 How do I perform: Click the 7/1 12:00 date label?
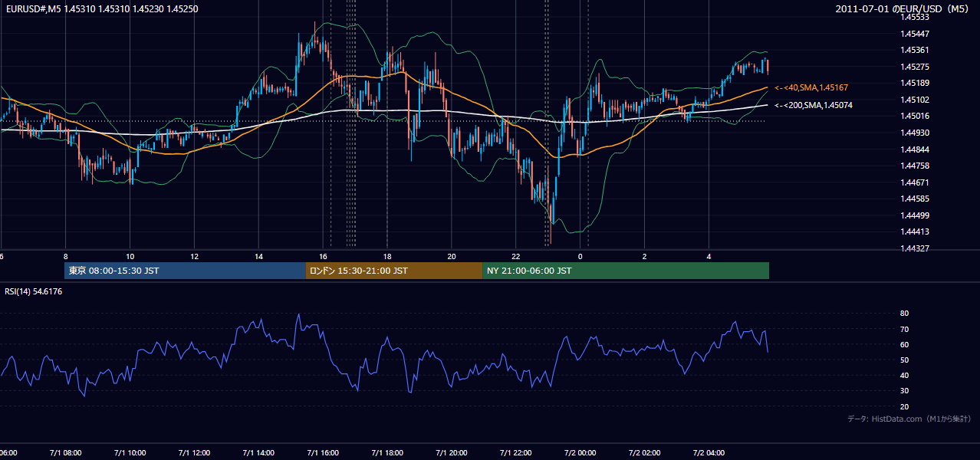point(194,453)
